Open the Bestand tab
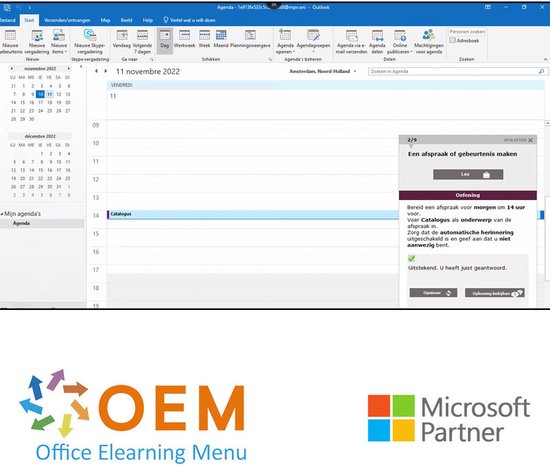 [8, 20]
